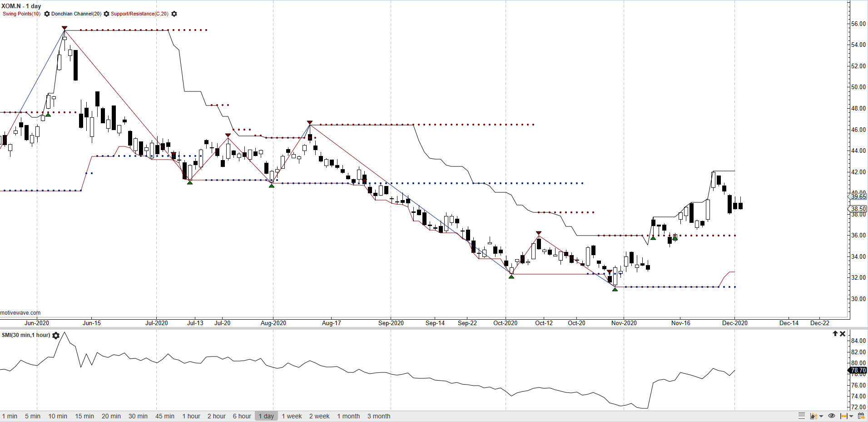Click the XOM.N - 1 day title
Image resolution: width=868 pixels, height=422 pixels.
pyautogui.click(x=21, y=6)
